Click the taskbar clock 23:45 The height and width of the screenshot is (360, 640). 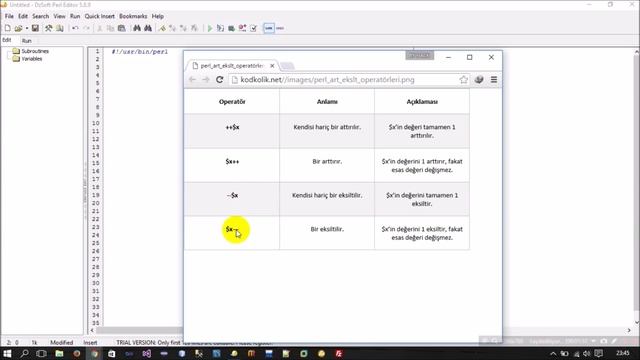(x=622, y=353)
